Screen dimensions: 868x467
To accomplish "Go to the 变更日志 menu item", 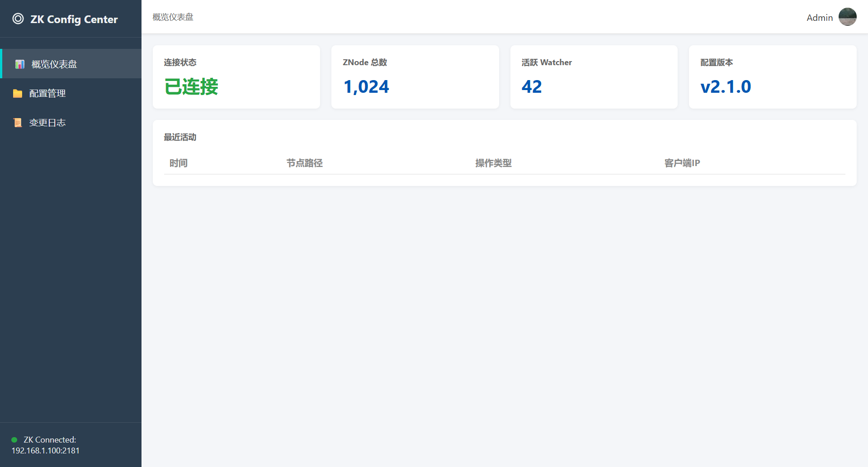I will coord(47,123).
